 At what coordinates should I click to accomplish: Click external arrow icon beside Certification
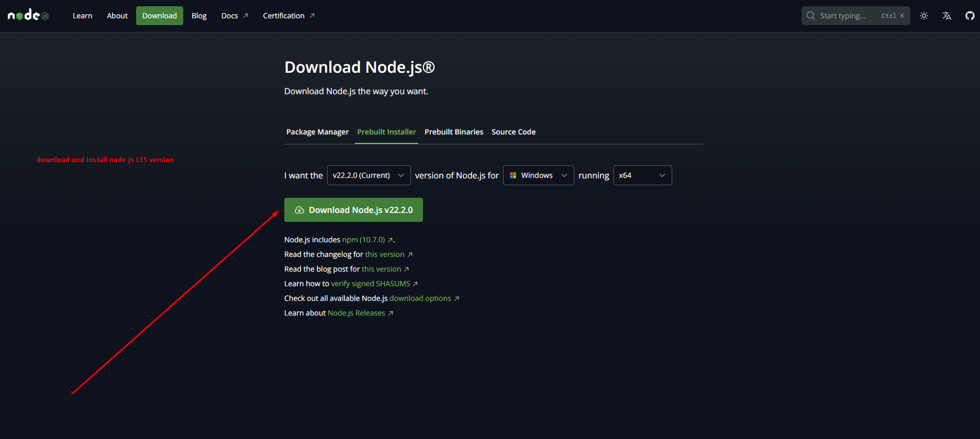pos(312,16)
